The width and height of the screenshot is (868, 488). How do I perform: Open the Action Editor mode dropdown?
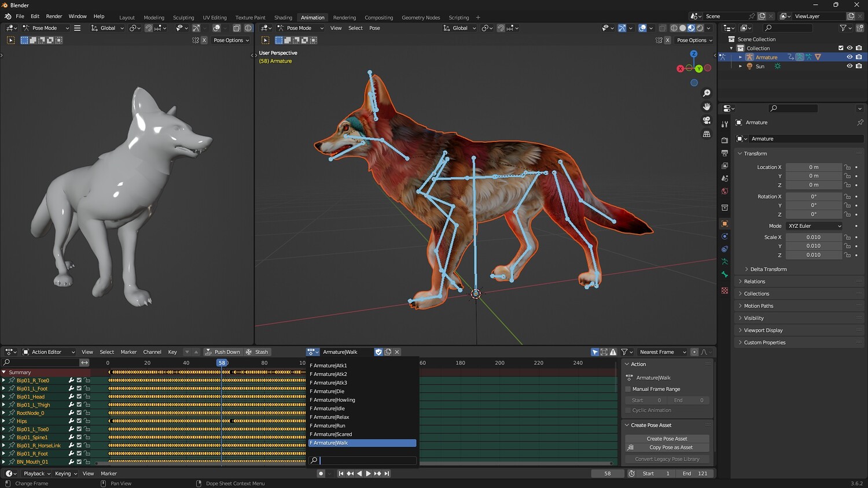tap(49, 352)
